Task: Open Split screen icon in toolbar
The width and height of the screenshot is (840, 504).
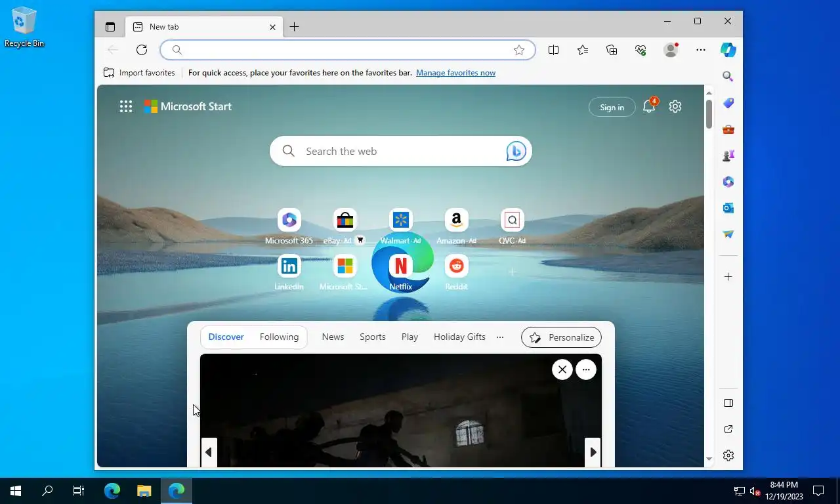Action: pyautogui.click(x=553, y=50)
